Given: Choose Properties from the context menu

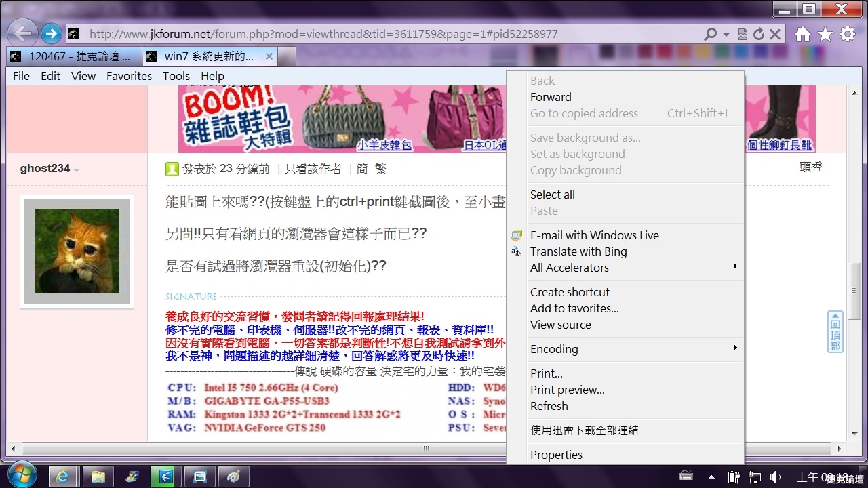Looking at the screenshot, I should [x=556, y=455].
